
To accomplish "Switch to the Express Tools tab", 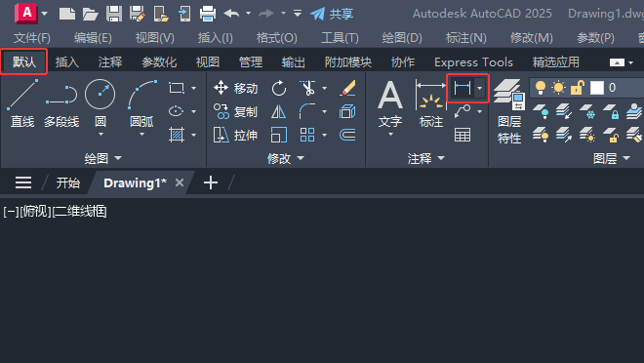I will (x=473, y=62).
